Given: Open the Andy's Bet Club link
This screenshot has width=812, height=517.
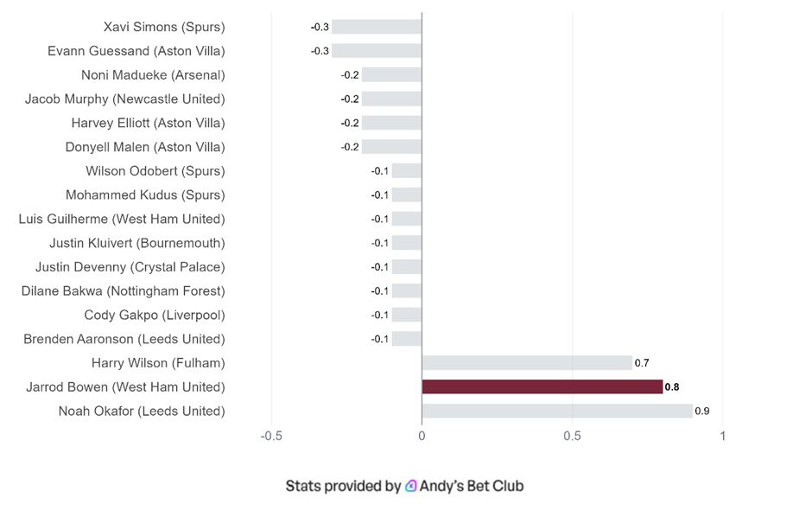Looking at the screenshot, I should pos(471,486).
